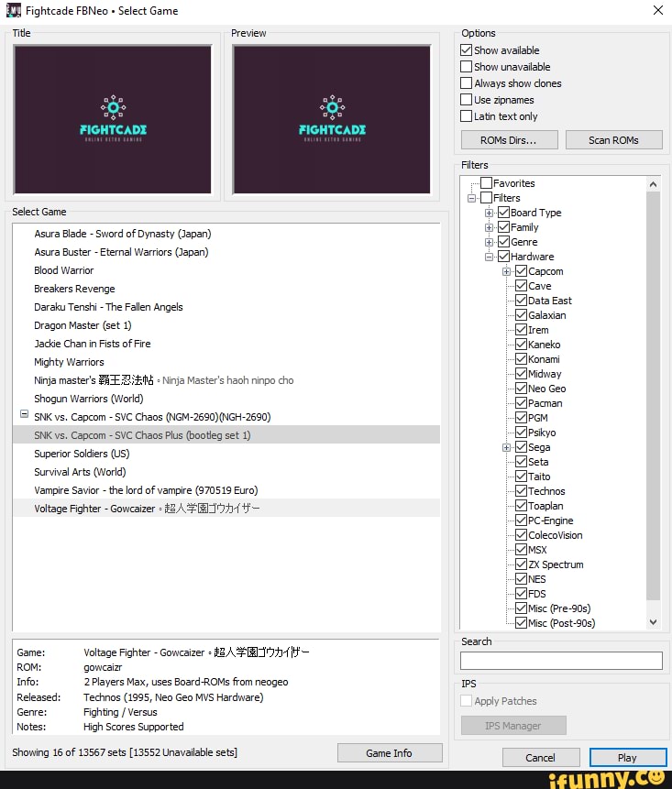
Task: Click the Fightcade icon in the title bar
Action: [13, 11]
